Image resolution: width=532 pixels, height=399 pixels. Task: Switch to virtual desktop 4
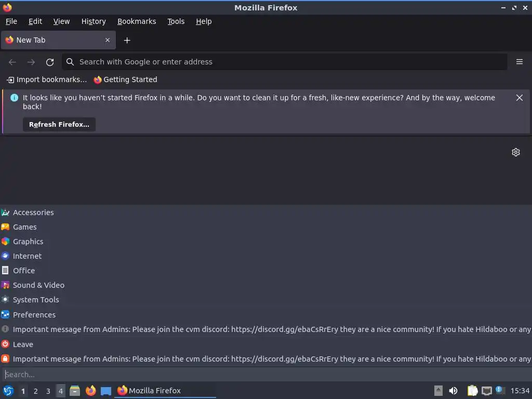61,391
